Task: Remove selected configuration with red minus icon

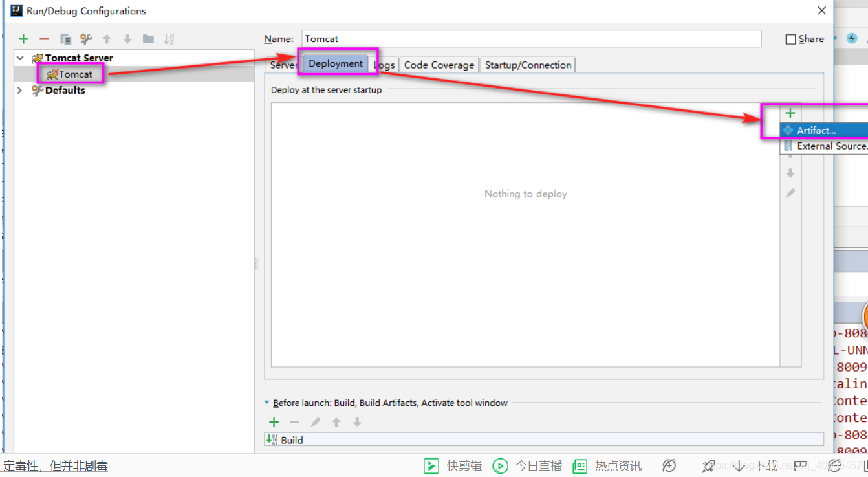Action: [44, 39]
